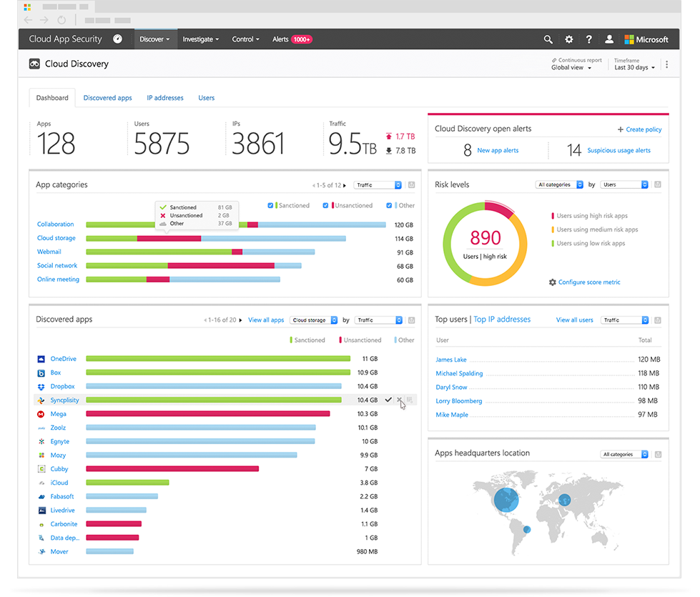Toggle the Other checkbox in App categories
The image size is (700, 597).
(x=390, y=205)
